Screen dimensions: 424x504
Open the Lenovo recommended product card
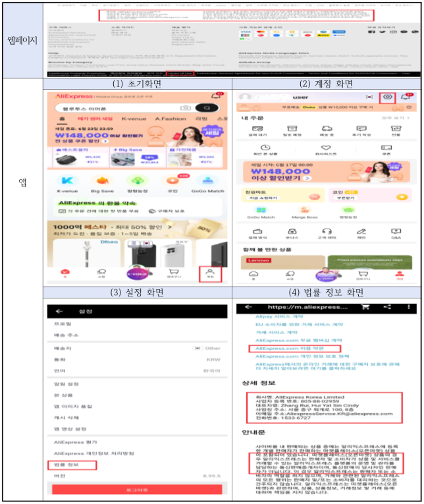coord(282,262)
